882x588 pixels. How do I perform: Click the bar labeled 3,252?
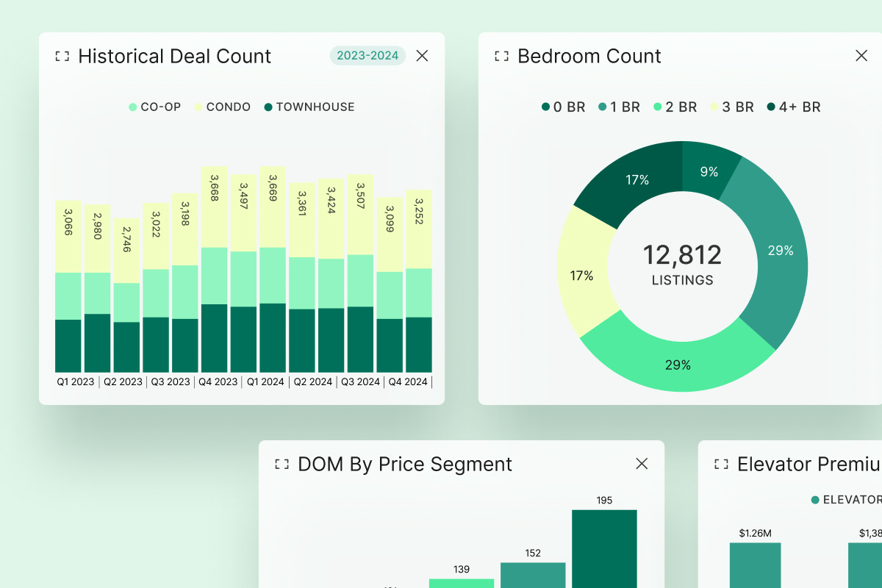[418, 282]
